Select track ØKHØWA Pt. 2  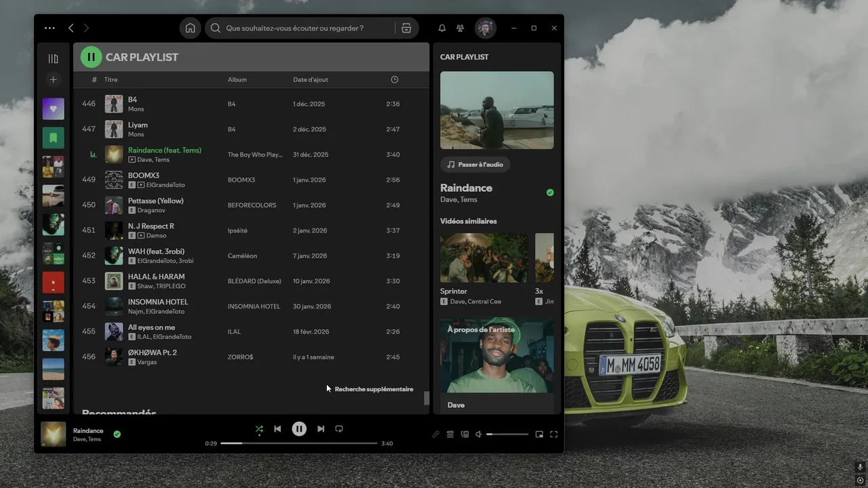[x=252, y=357]
